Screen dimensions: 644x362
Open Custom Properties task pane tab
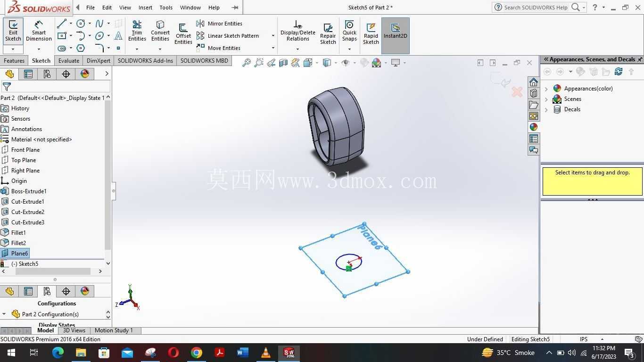(x=534, y=139)
